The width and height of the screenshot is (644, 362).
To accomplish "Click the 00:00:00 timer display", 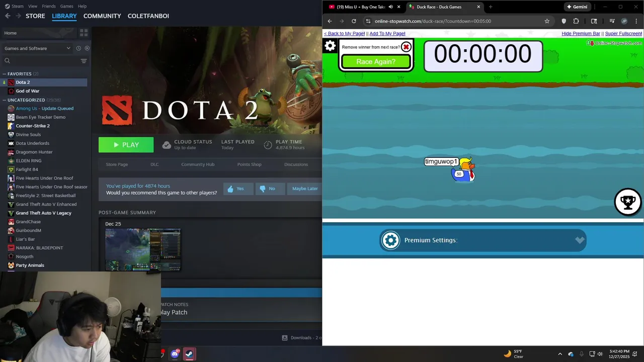I will click(x=483, y=56).
